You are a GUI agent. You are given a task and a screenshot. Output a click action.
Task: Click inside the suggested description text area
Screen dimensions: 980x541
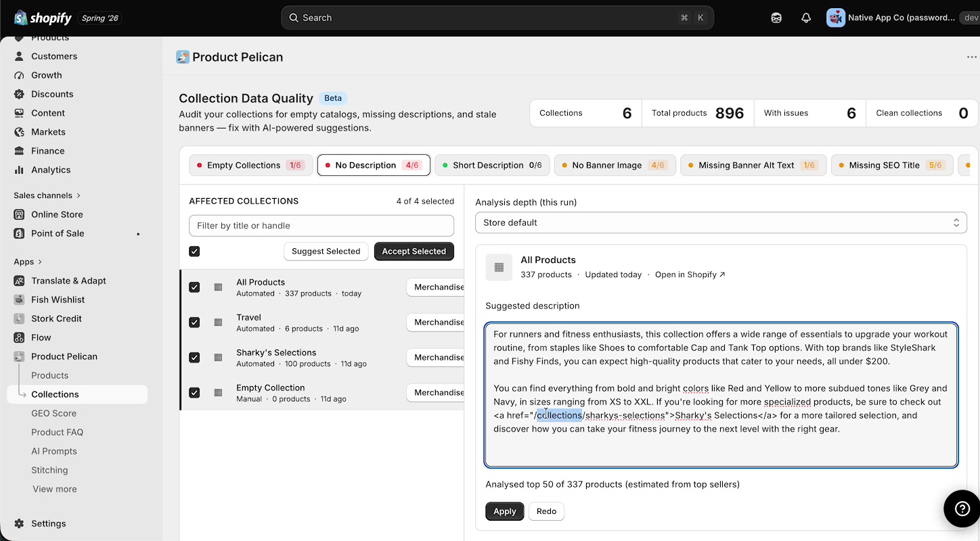point(721,395)
